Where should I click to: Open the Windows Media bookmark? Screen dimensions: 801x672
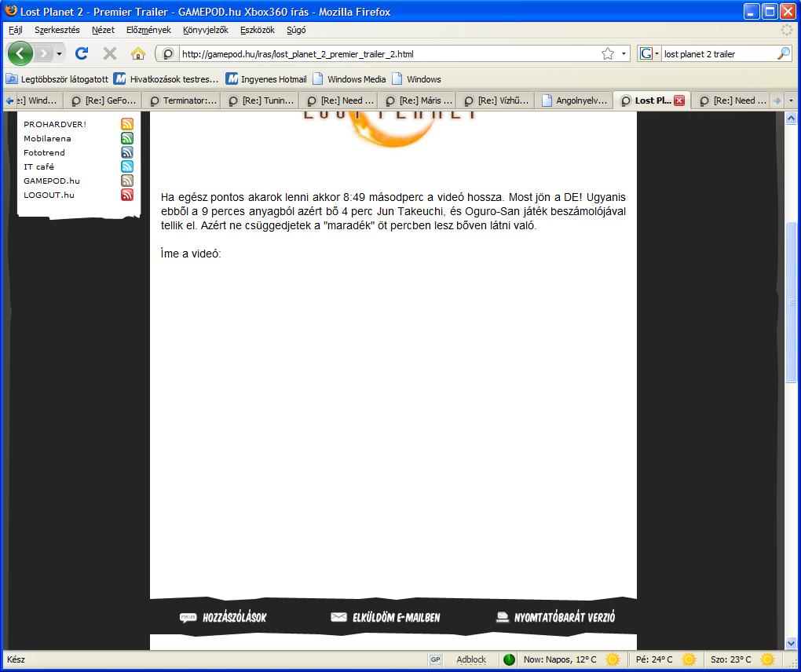(x=349, y=79)
